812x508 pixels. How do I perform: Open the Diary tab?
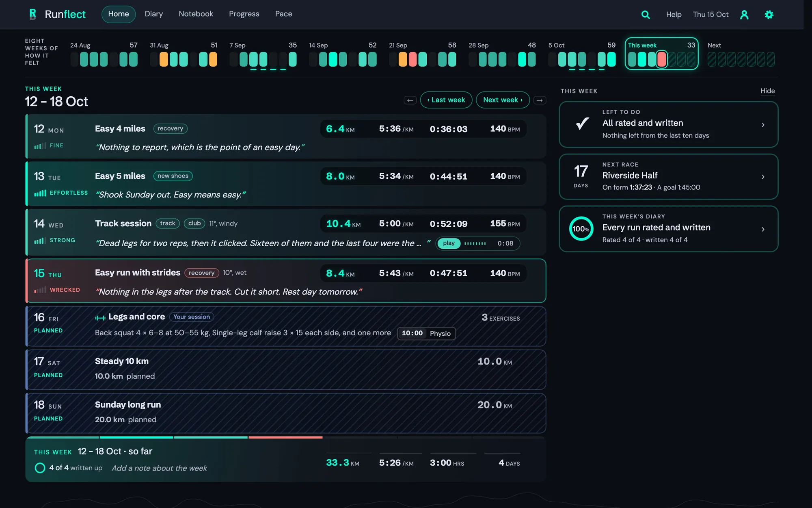[154, 14]
